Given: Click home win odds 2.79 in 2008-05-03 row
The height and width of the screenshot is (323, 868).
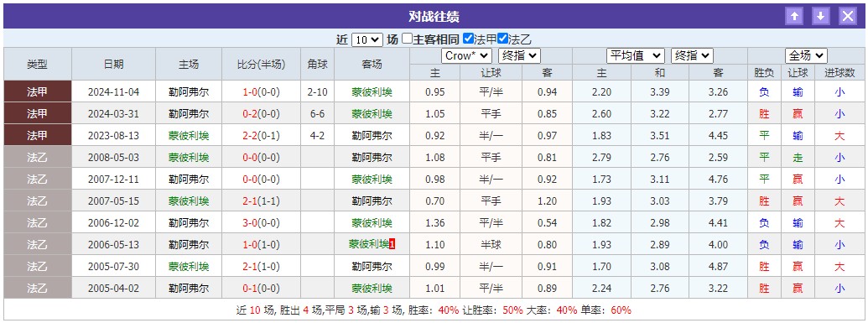Looking at the screenshot, I should tap(602, 158).
